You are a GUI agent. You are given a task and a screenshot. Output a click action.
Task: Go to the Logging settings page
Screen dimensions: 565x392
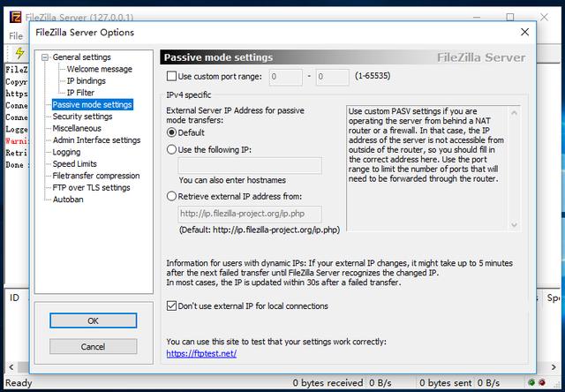click(x=66, y=152)
